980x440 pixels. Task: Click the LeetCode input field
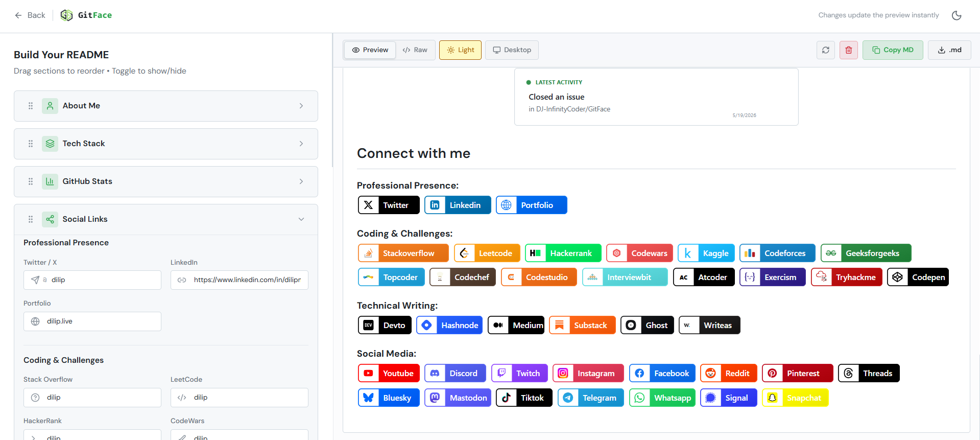click(240, 398)
